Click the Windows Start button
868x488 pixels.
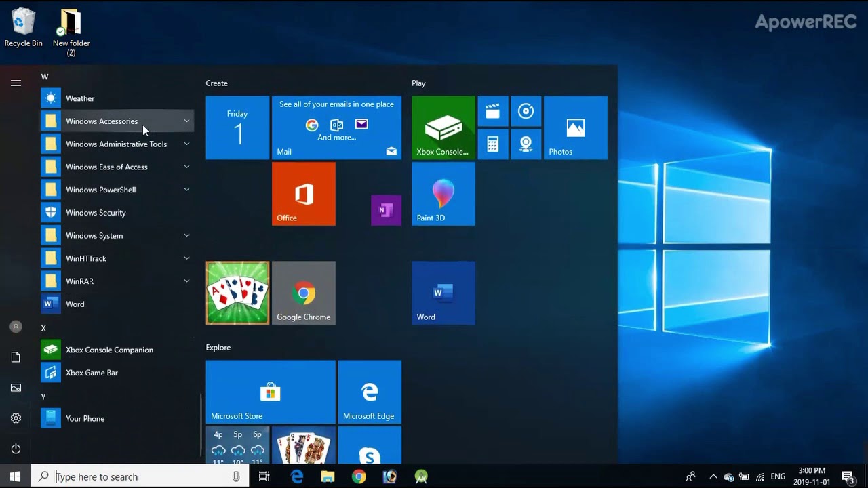pyautogui.click(x=16, y=476)
